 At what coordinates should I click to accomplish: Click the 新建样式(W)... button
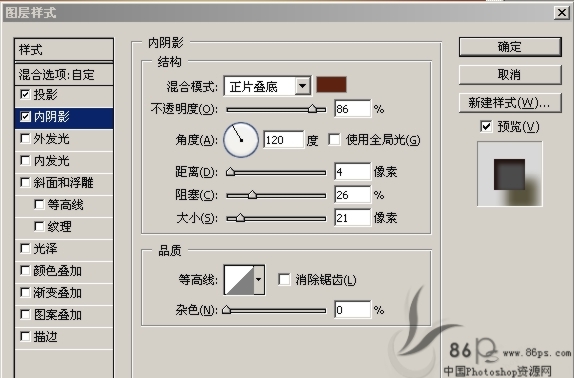[x=510, y=103]
